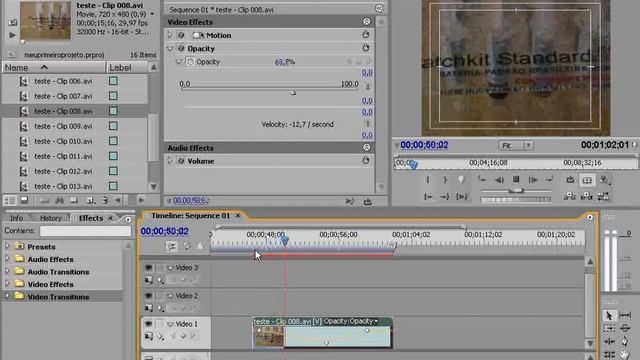640x360 pixels.
Task: Adjust the shuttle slider in Program monitor
Action: (x=516, y=191)
